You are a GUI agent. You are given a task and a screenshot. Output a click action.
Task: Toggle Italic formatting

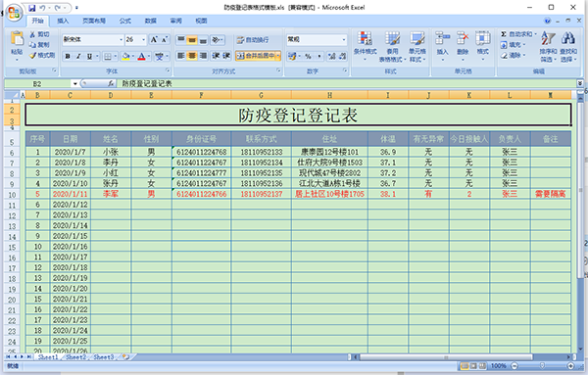(78, 56)
